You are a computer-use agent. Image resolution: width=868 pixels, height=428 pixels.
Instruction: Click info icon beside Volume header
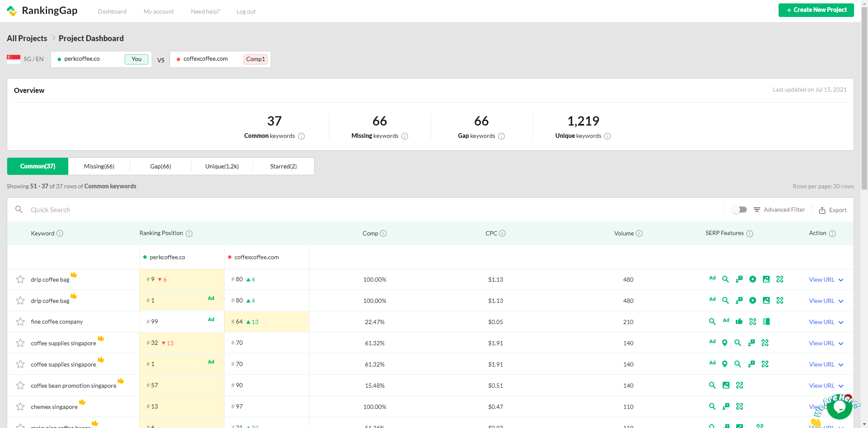point(639,233)
